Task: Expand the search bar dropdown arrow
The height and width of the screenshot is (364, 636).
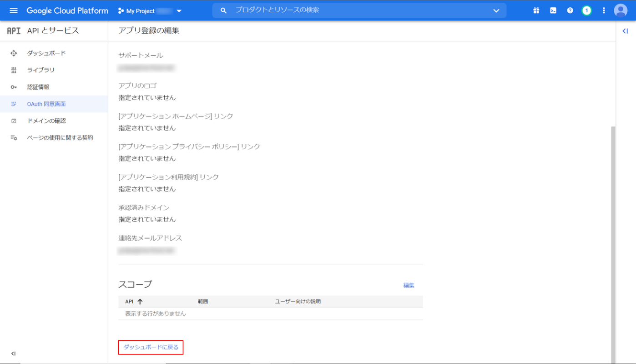Action: [496, 11]
